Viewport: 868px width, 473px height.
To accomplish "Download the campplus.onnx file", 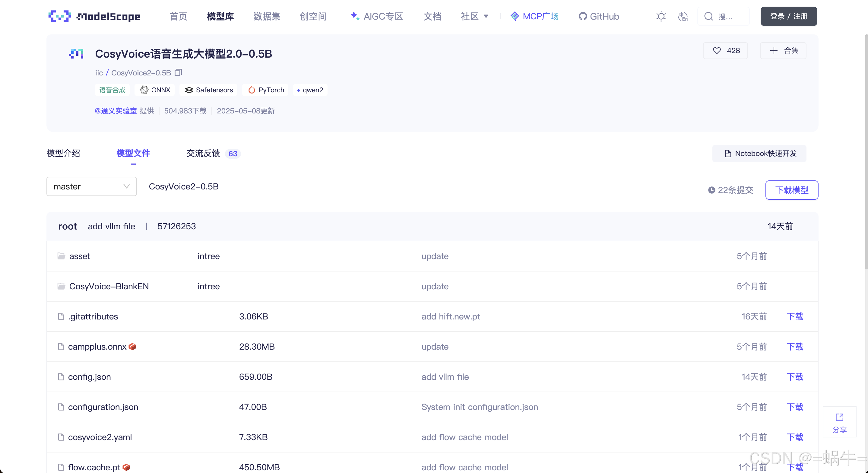I will [794, 347].
